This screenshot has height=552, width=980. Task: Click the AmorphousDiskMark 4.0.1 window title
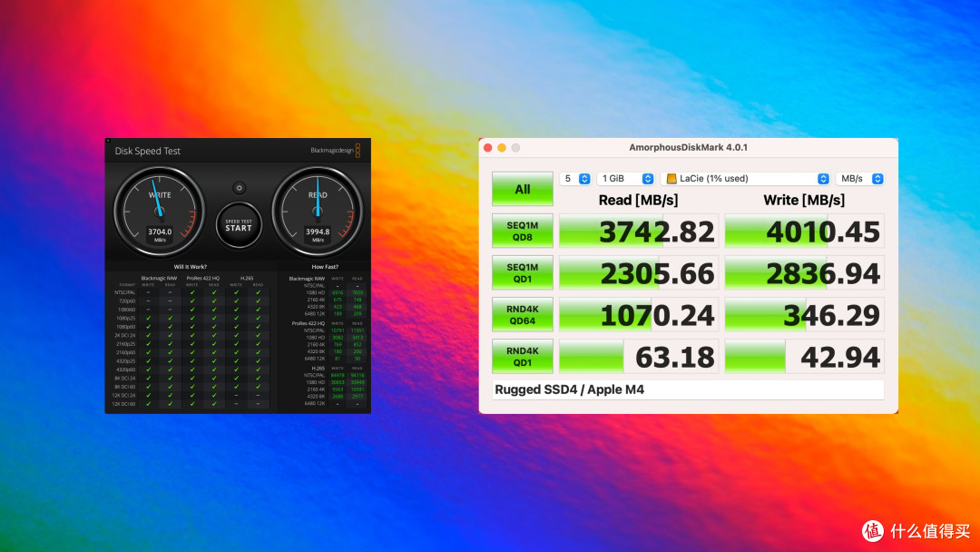click(x=688, y=148)
